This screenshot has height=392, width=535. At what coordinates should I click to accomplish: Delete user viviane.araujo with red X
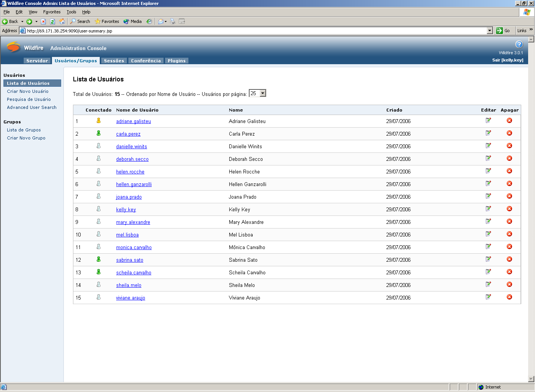click(x=509, y=297)
